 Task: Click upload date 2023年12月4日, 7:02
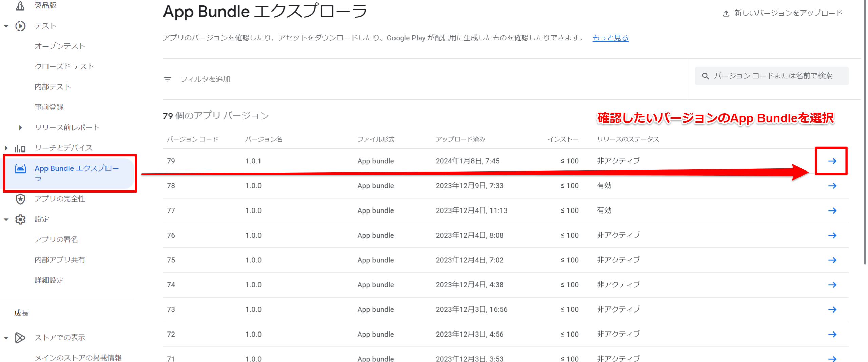469,260
